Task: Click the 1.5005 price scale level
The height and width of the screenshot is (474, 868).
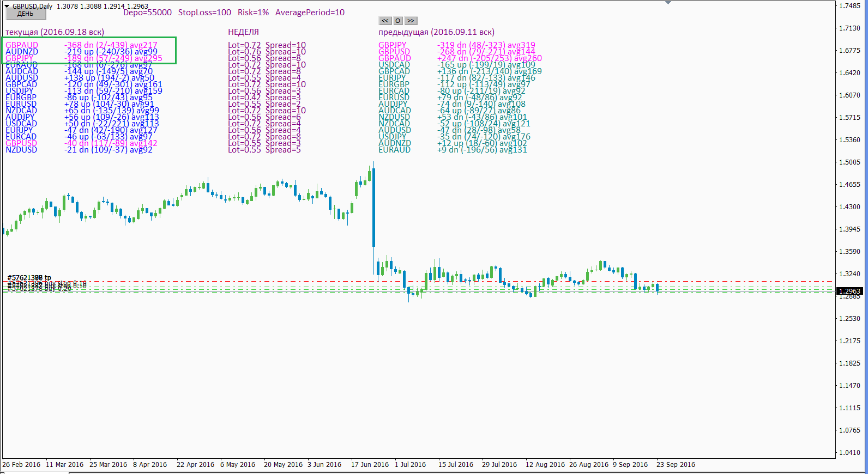Action: click(x=849, y=162)
